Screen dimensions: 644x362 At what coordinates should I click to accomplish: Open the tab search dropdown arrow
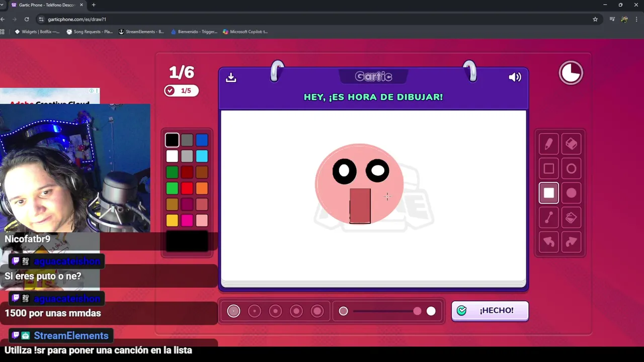coord(2,5)
